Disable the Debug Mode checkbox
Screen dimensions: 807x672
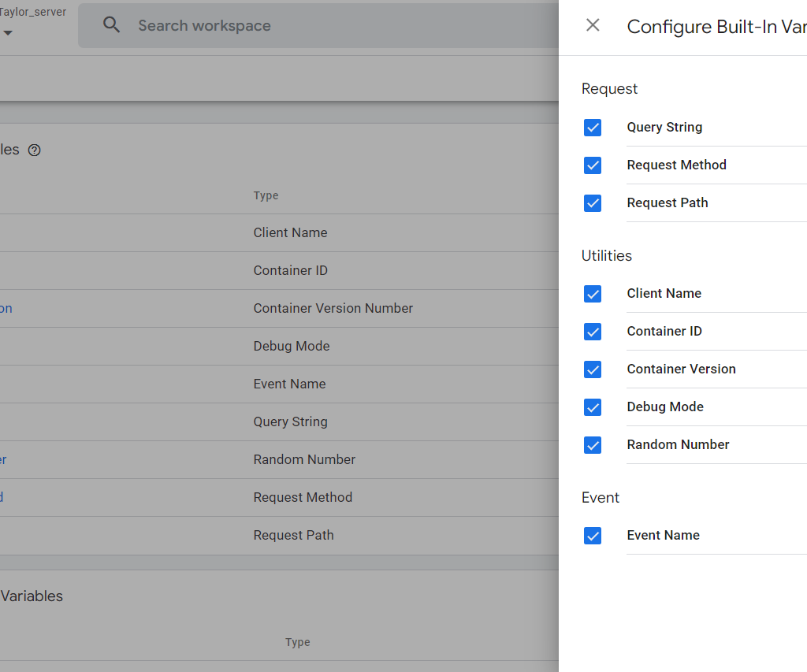[x=593, y=407]
